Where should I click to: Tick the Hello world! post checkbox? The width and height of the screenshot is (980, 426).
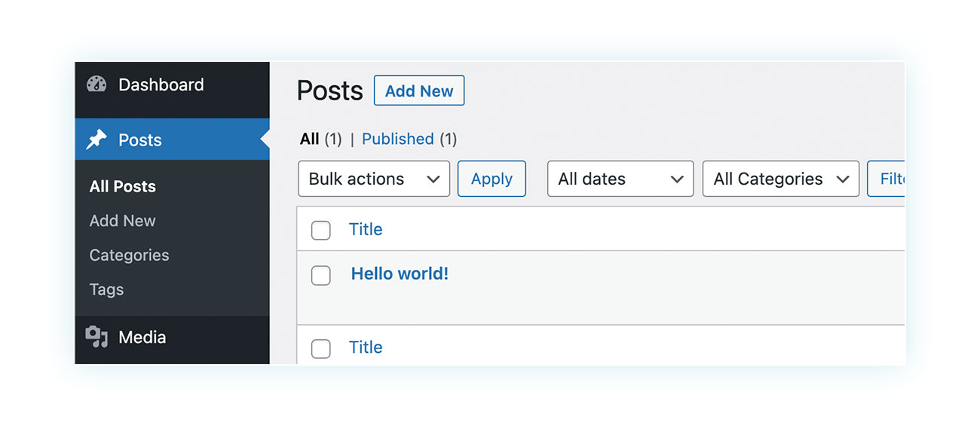point(321,276)
